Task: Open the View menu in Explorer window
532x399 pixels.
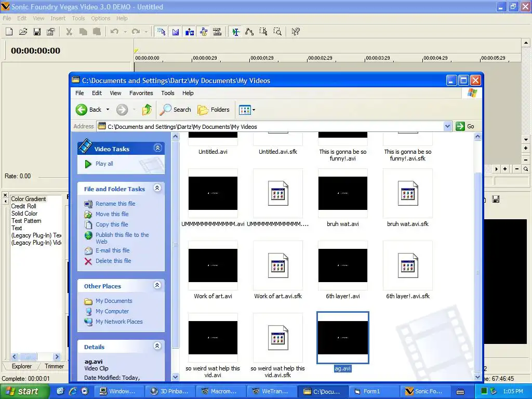Action: [115, 93]
